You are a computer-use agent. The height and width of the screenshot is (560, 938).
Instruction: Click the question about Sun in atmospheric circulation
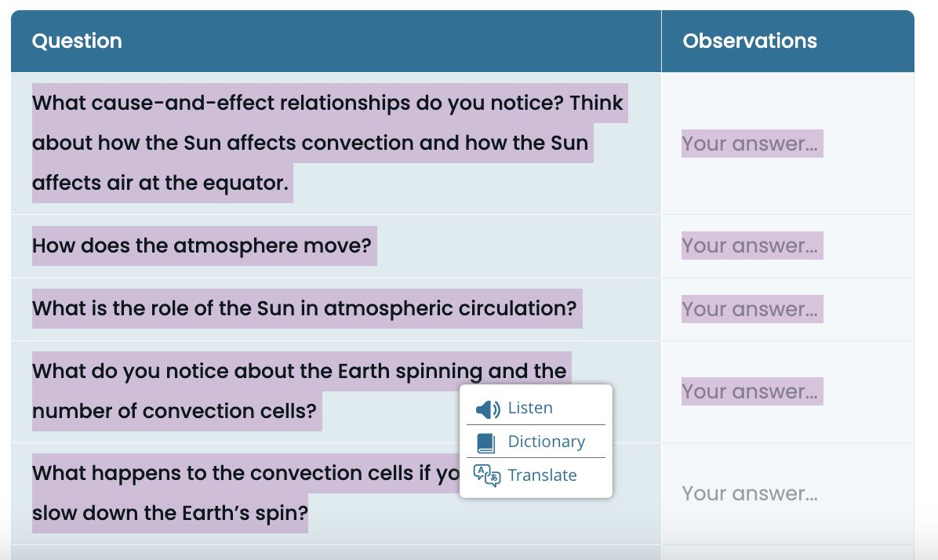click(304, 309)
